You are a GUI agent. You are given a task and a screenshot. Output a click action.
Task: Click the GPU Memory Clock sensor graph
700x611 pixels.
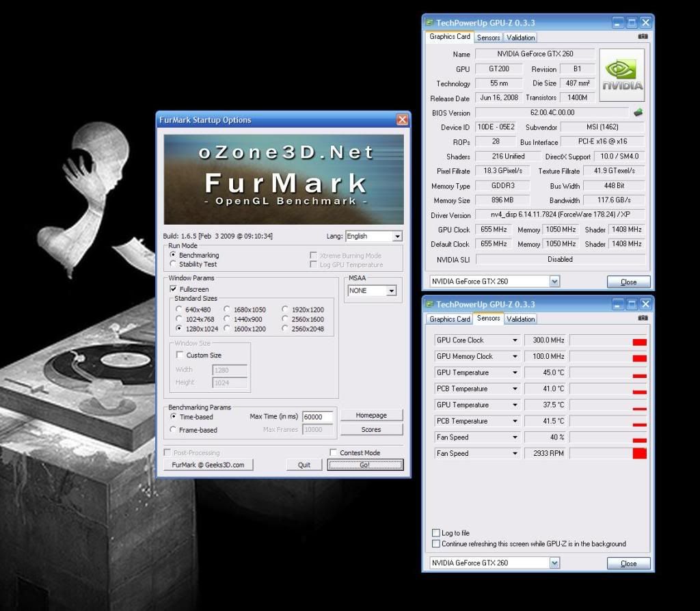pos(608,356)
